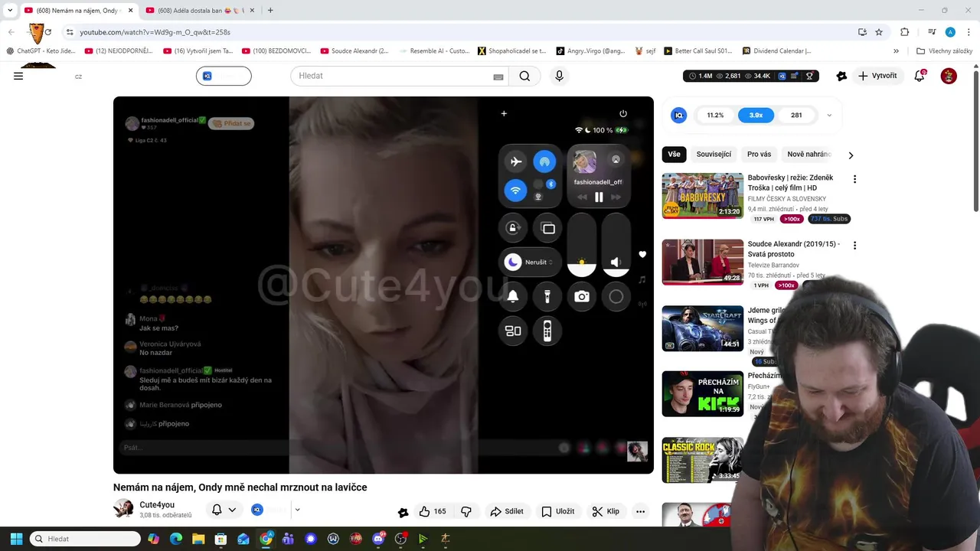980x551 pixels.
Task: Open Microsoft Store from the taskbar
Action: click(220, 539)
